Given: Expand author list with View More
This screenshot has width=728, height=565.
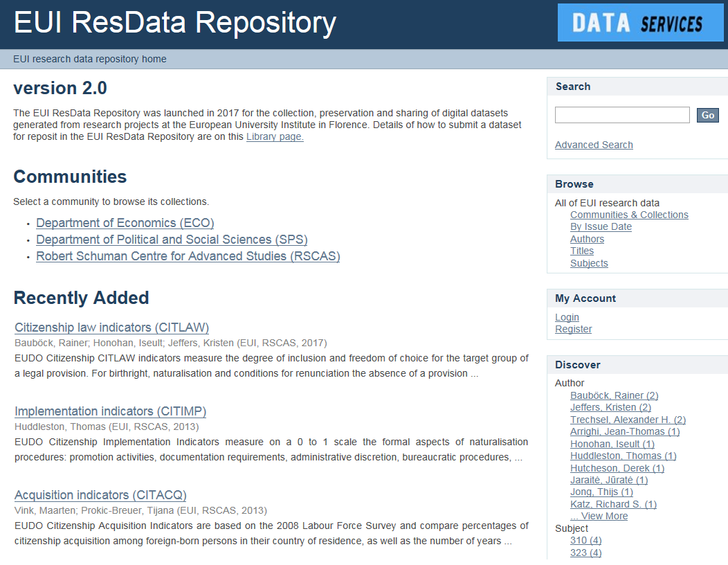Looking at the screenshot, I should coord(599,516).
